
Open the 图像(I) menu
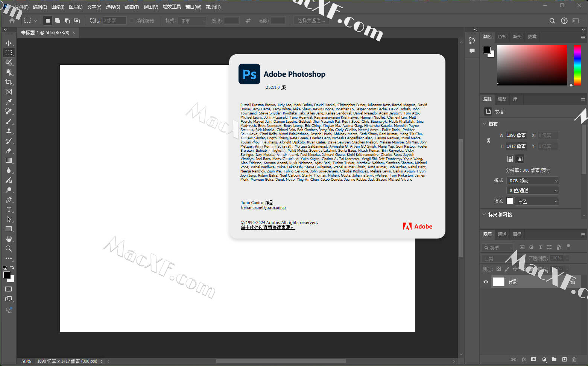coord(58,7)
